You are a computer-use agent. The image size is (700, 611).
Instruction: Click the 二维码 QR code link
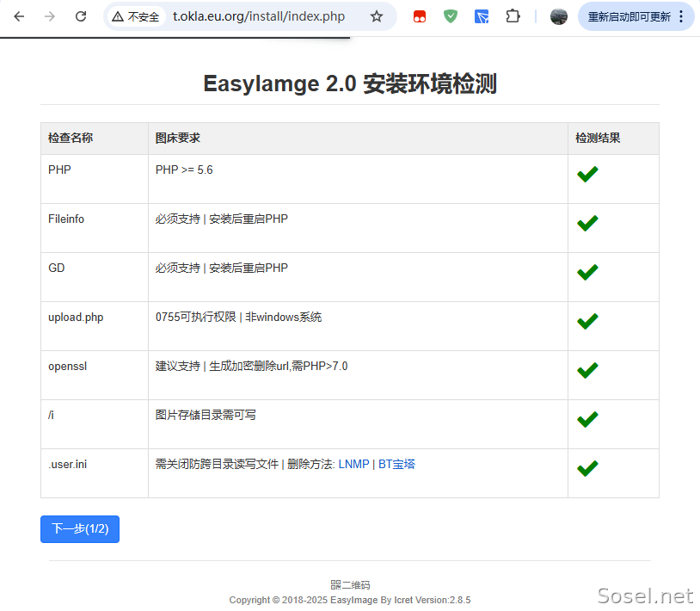pos(350,584)
